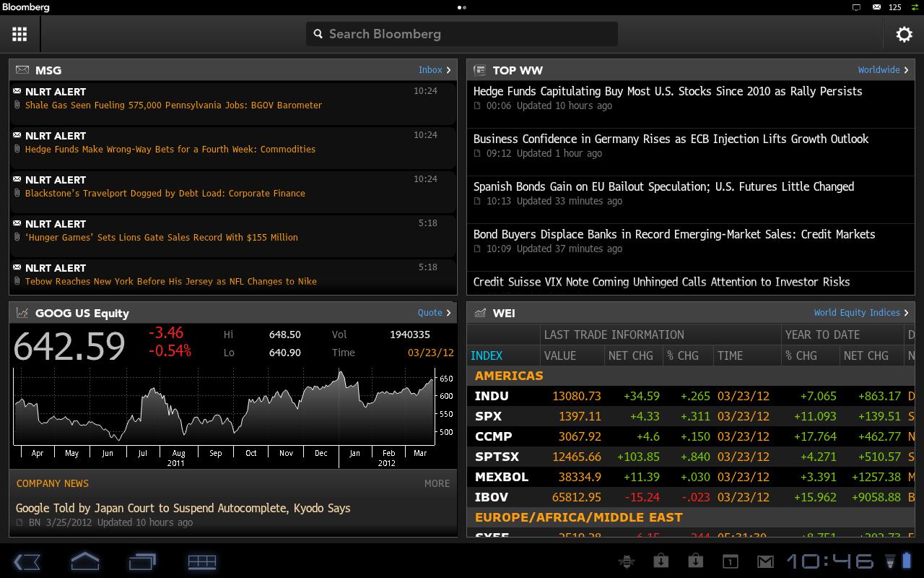The width and height of the screenshot is (924, 578).
Task: Click envelope icon on Hunger Games alert
Action: 17,223
